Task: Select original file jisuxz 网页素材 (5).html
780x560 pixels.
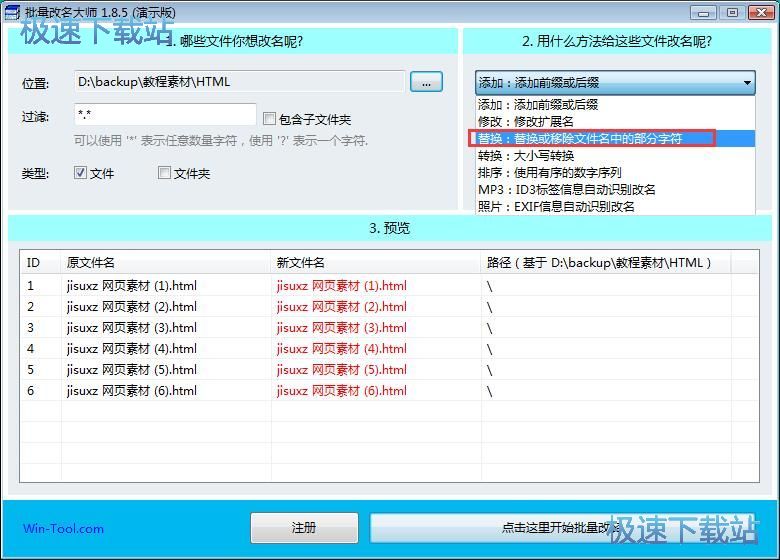Action: [x=132, y=370]
